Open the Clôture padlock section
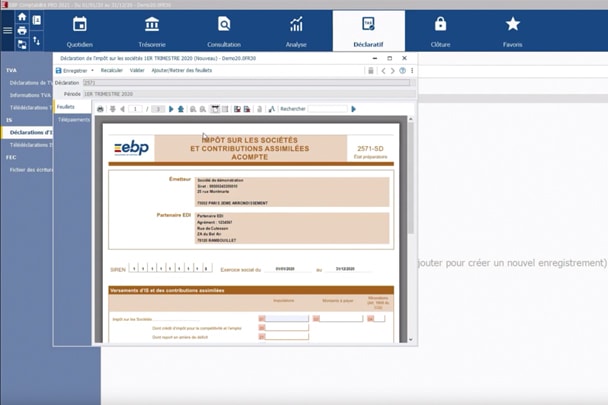Image resolution: width=608 pixels, height=405 pixels. click(440, 30)
